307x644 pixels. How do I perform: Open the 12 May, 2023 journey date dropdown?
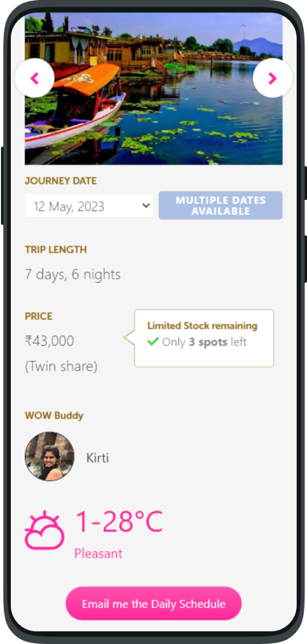click(x=89, y=206)
